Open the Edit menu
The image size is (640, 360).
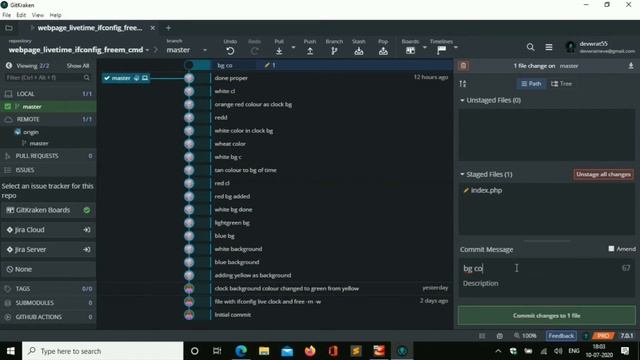(x=21, y=15)
